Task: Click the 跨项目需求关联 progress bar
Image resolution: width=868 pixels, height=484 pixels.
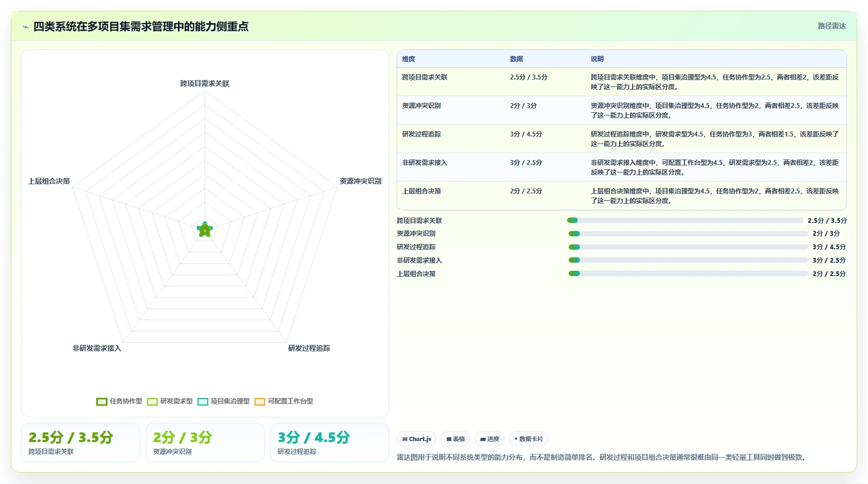Action: [685, 220]
